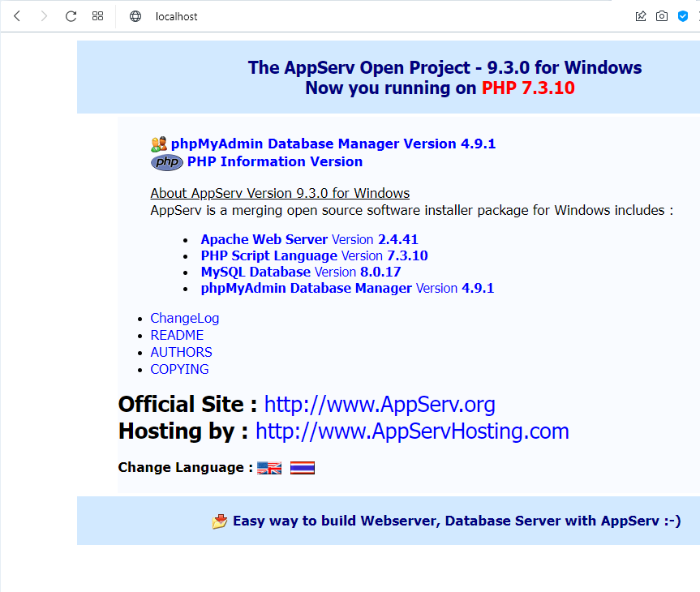Open Apache Web Server link
This screenshot has height=592, width=700.
[x=264, y=239]
